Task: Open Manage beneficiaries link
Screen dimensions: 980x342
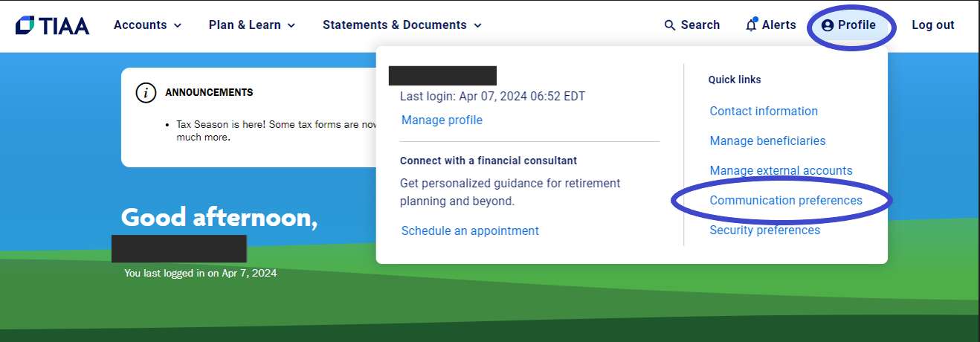Action: click(x=767, y=141)
